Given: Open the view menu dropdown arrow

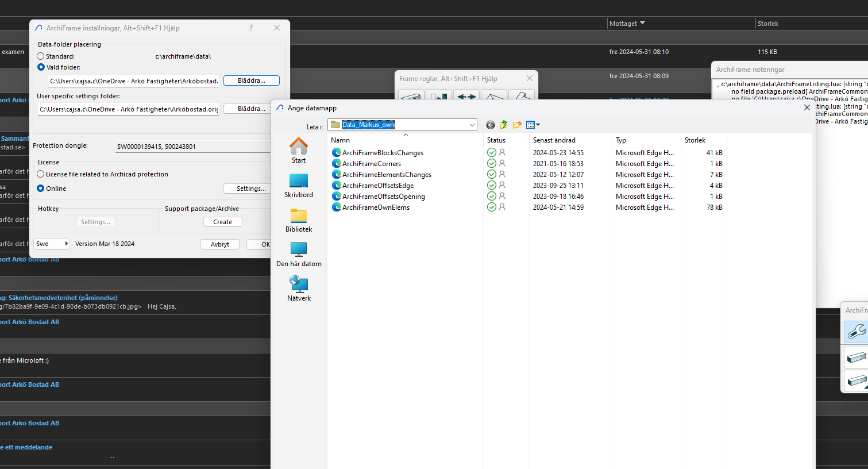Looking at the screenshot, I should point(538,125).
